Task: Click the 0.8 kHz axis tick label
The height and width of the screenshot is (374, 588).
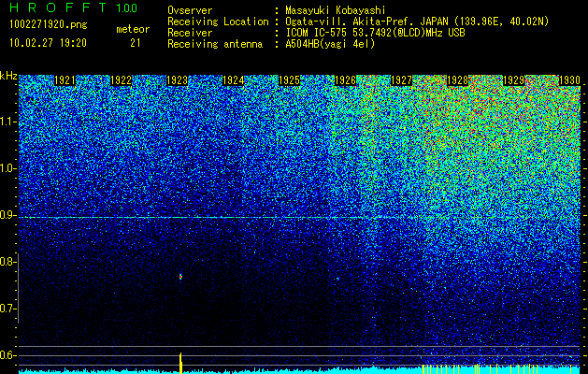Action: [7, 262]
